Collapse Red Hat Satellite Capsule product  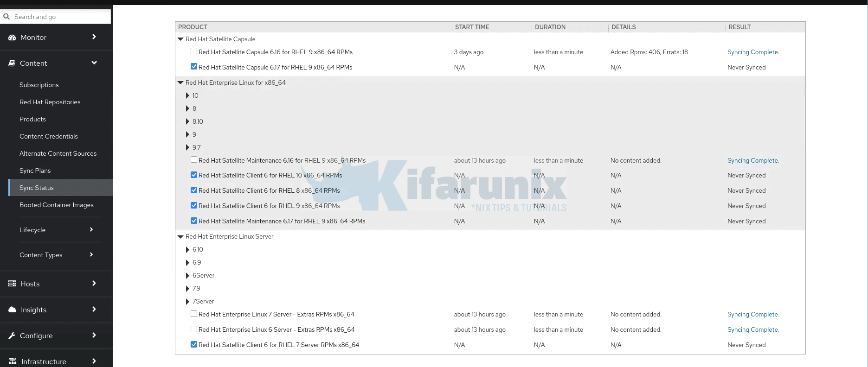[180, 39]
